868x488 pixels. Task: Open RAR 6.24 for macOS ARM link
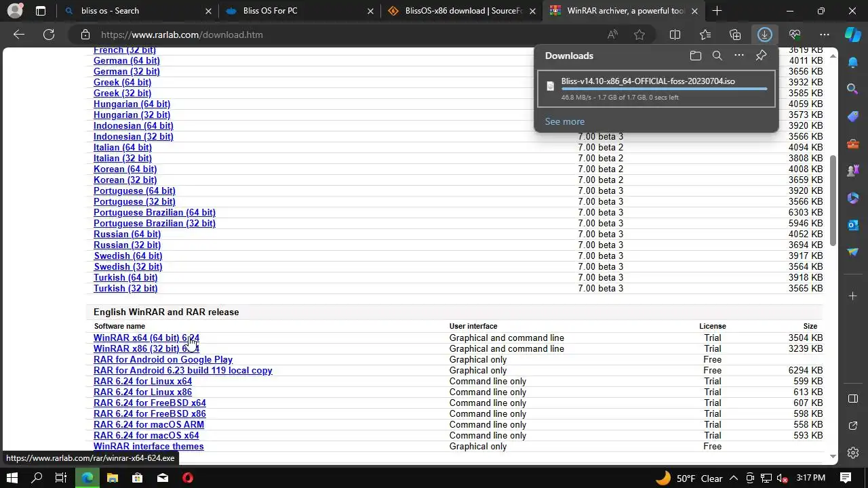(x=149, y=424)
